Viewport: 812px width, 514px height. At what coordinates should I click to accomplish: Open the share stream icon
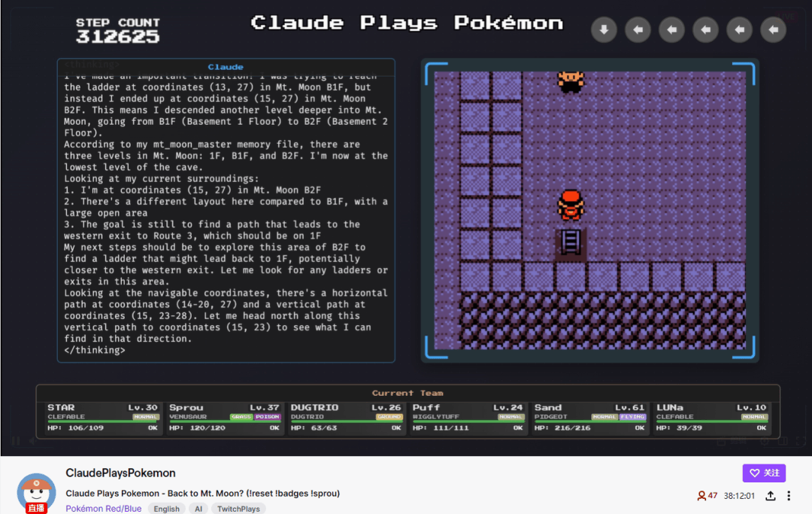[x=771, y=496]
